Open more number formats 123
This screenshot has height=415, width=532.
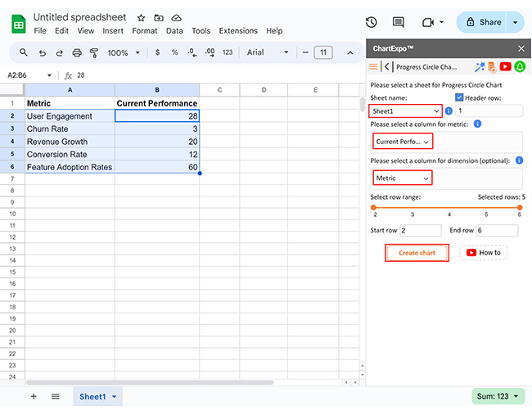point(228,52)
